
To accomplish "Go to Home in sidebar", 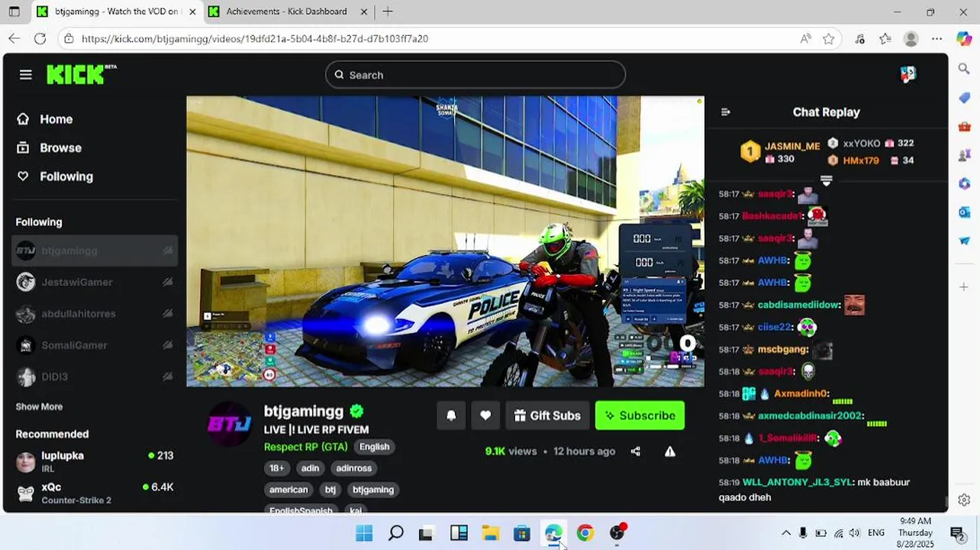I will 45,119.
